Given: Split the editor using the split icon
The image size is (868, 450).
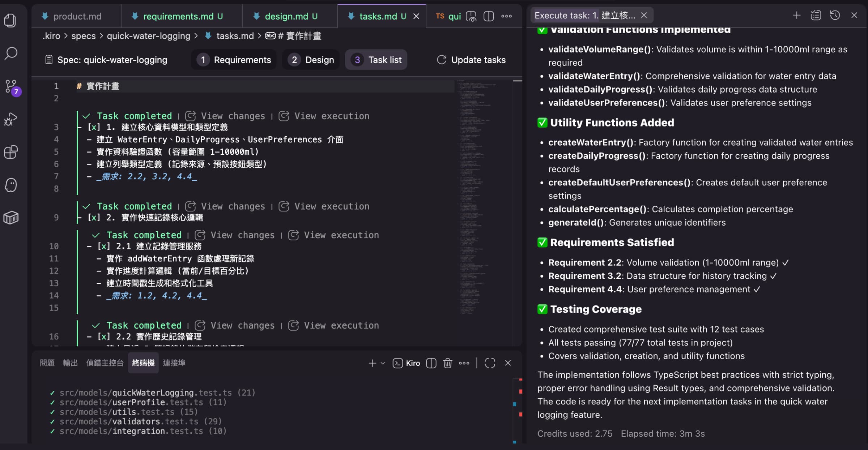Looking at the screenshot, I should point(489,16).
